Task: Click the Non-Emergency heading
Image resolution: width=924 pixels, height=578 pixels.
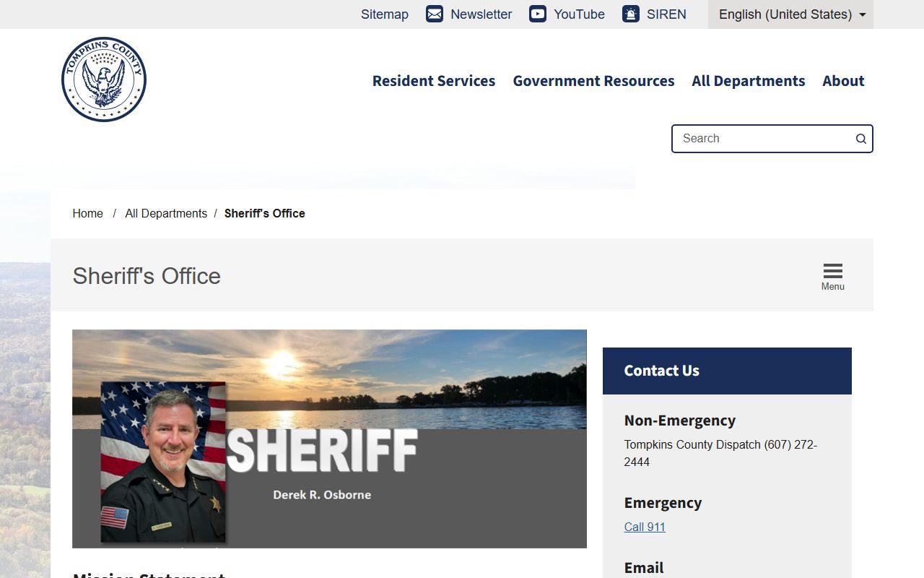Action: [x=680, y=420]
